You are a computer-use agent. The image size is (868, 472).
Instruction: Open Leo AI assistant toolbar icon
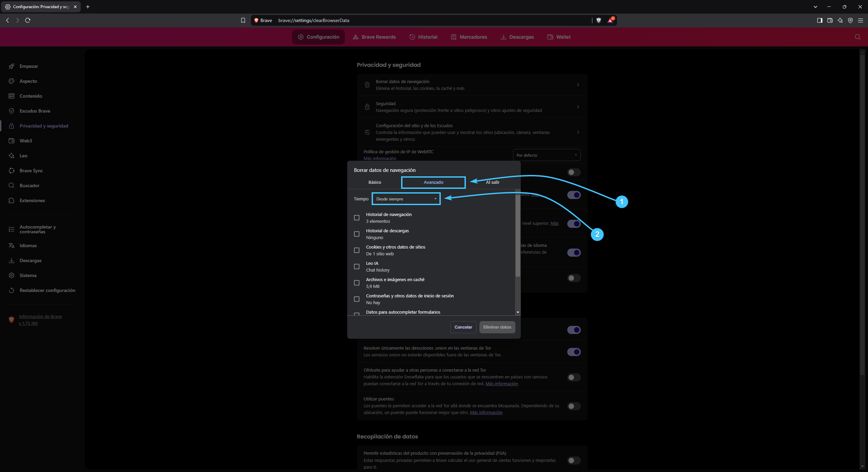[x=840, y=20]
